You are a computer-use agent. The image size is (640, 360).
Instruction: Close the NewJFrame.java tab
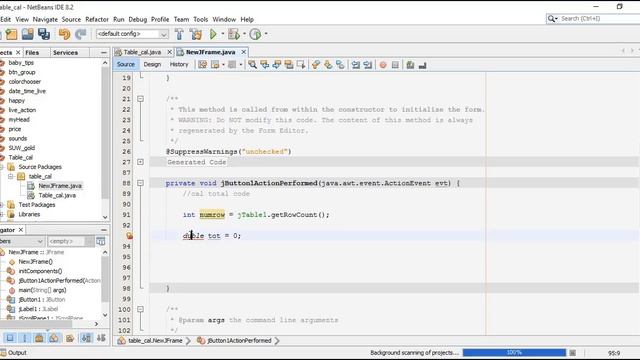coord(244,52)
